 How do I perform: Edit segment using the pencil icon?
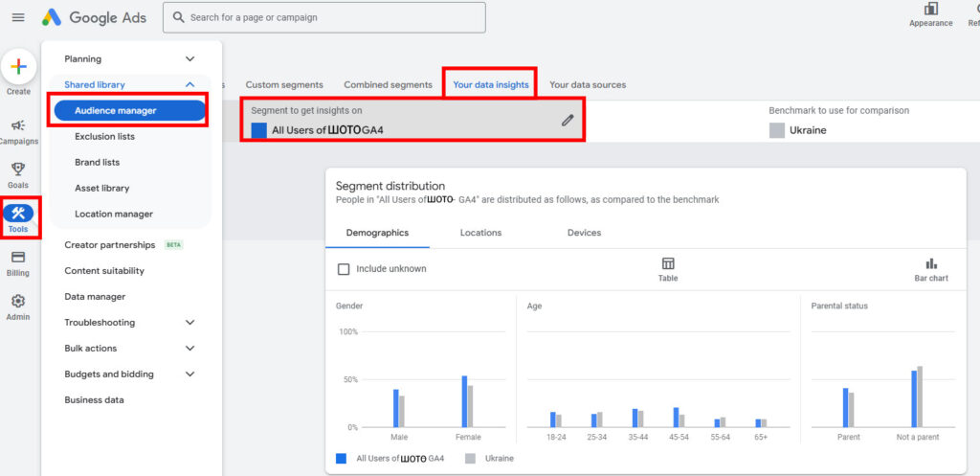tap(568, 120)
